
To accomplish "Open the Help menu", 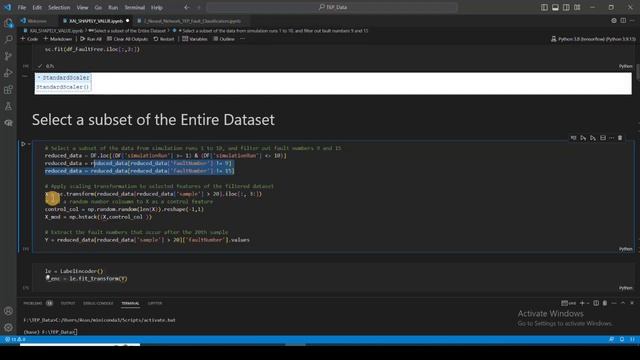I will tap(157, 7).
